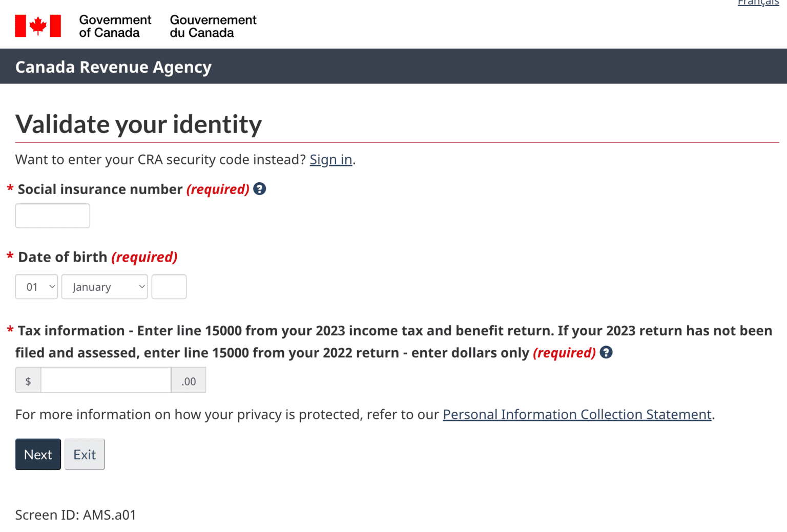Switch the page to Français
787x532 pixels.
click(x=758, y=3)
